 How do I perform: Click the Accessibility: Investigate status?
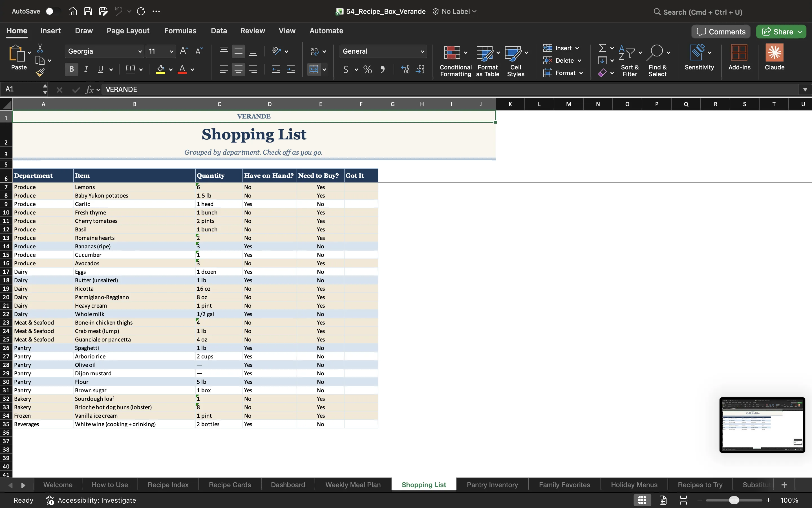tap(91, 500)
